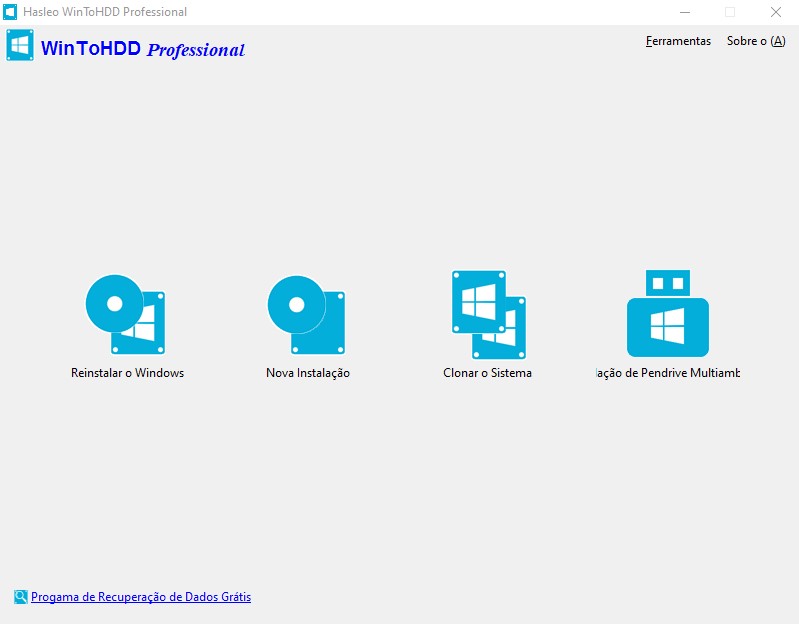Click the 'Nova Instalação' label
The image size is (799, 624).
click(308, 373)
